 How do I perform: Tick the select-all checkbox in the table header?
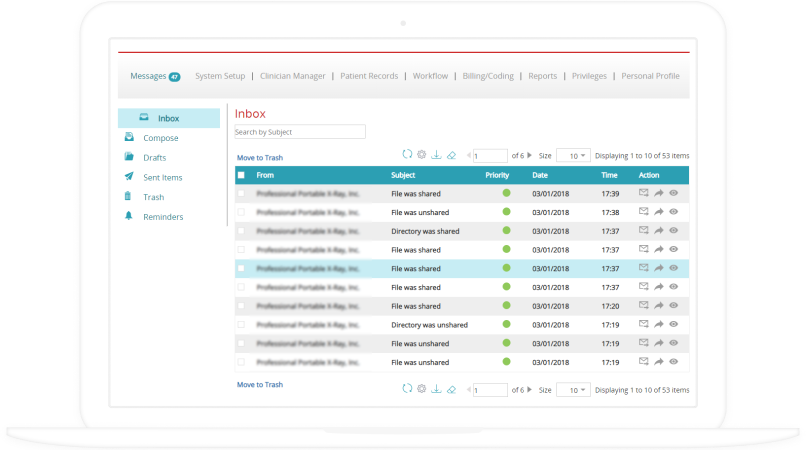pos(241,175)
